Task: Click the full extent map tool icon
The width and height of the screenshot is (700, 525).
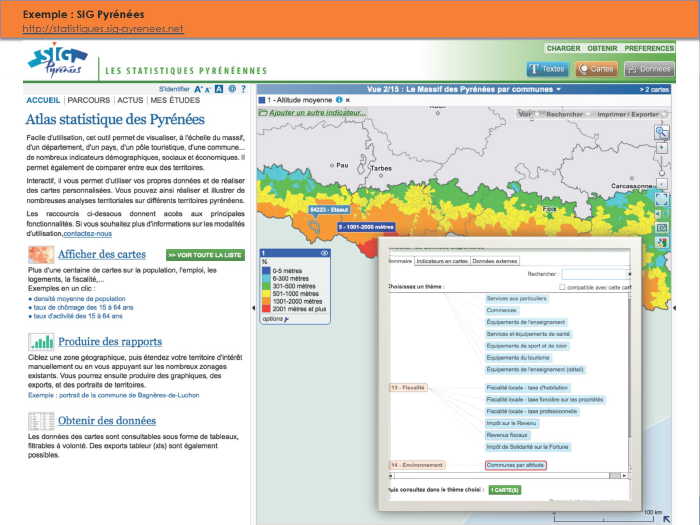Action: [662, 199]
